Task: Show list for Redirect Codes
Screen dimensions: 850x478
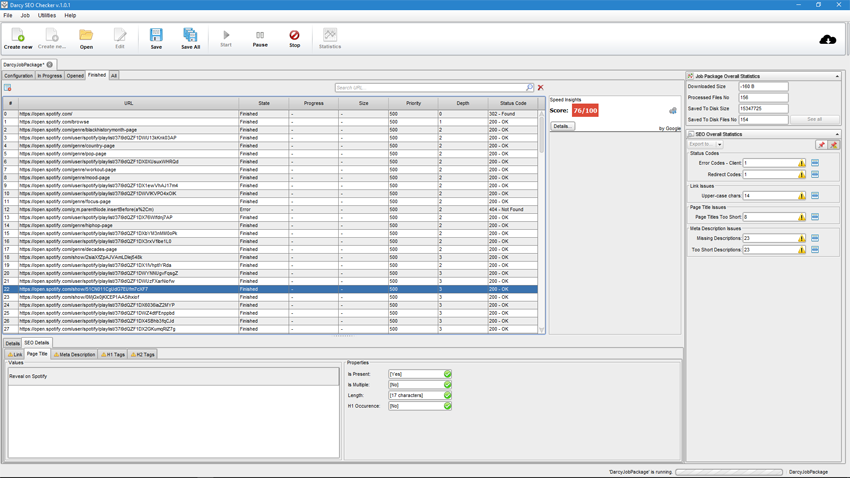Action: pos(815,175)
